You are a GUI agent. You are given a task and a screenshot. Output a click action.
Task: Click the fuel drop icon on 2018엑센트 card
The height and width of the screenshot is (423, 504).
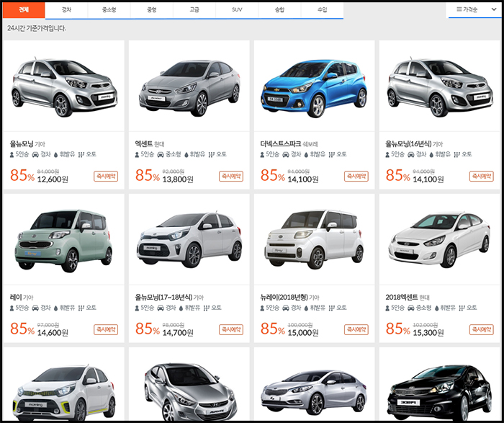click(x=436, y=308)
